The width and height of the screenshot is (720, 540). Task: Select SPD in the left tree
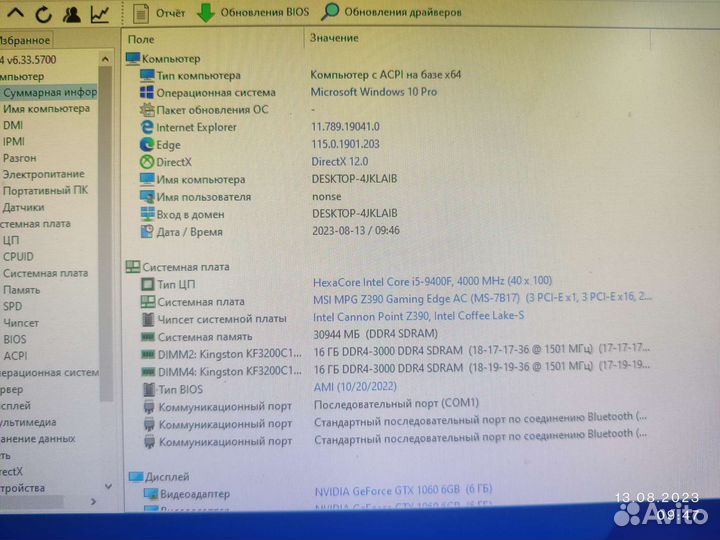tap(12, 306)
